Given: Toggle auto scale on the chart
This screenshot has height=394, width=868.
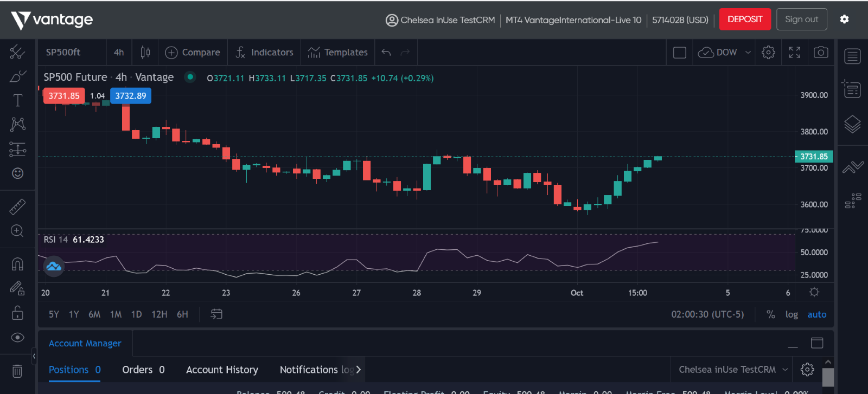Looking at the screenshot, I should 816,314.
